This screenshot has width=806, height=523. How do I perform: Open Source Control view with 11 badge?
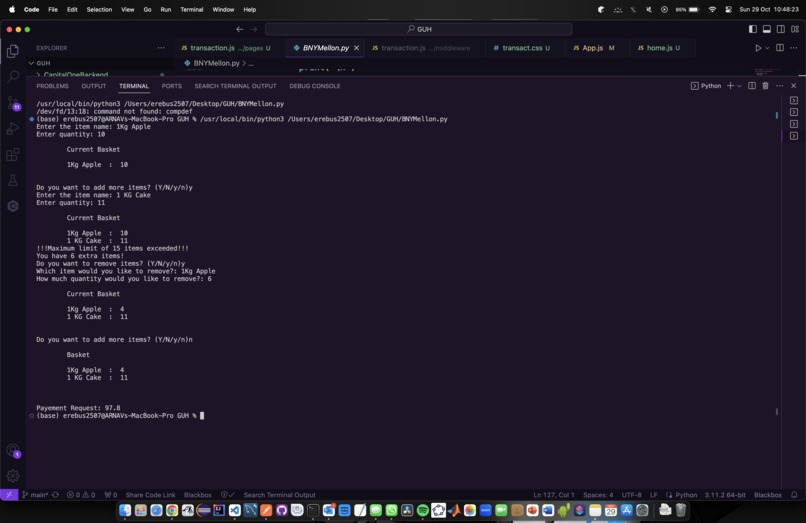click(x=13, y=103)
